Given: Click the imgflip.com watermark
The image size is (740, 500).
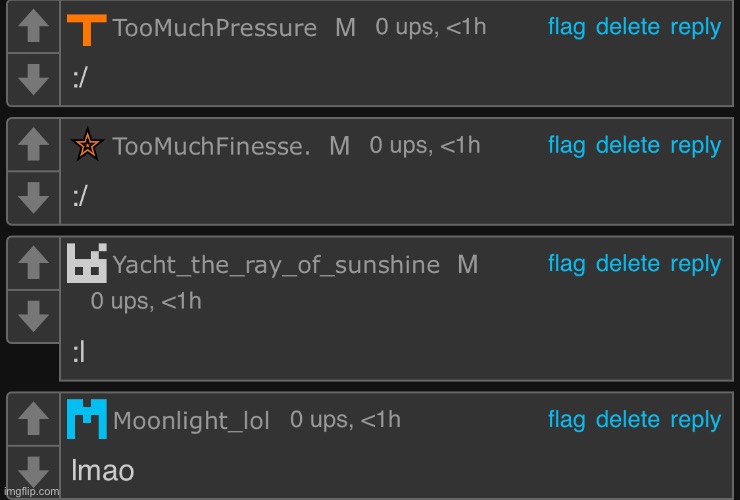Looking at the screenshot, I should (x=30, y=491).
